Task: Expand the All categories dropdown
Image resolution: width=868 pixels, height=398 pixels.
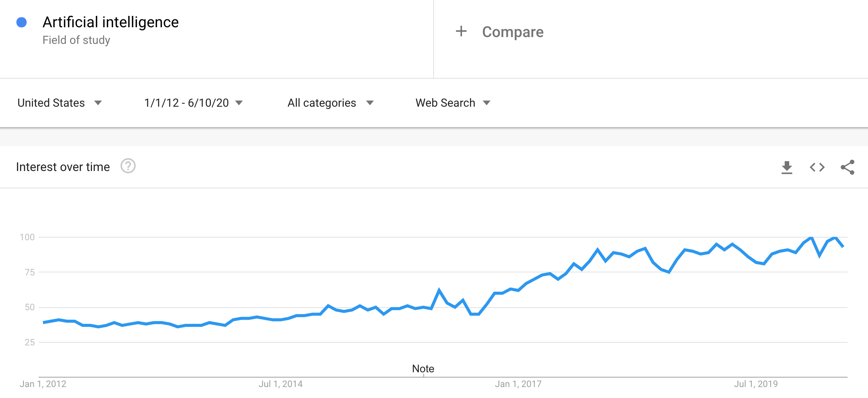Action: pyautogui.click(x=330, y=103)
